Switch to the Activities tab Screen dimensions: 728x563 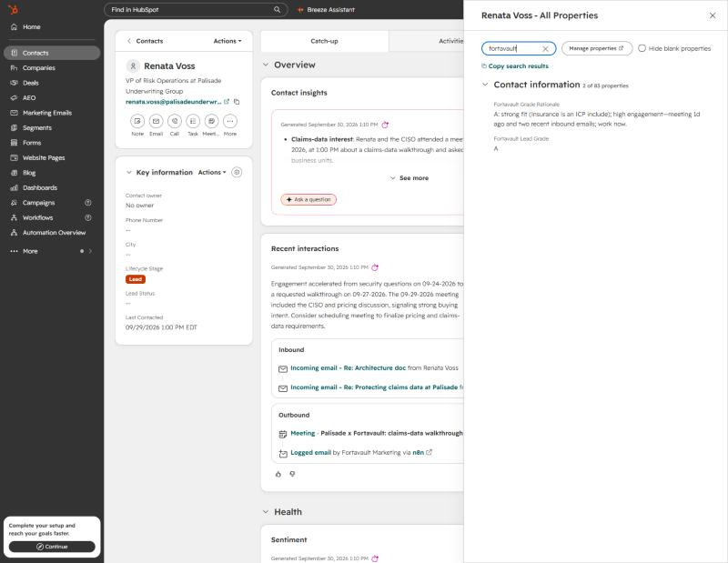point(426,41)
